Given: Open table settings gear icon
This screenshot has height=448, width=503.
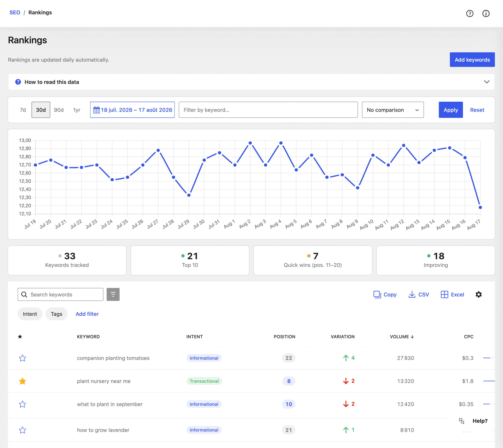Looking at the screenshot, I should (479, 294).
